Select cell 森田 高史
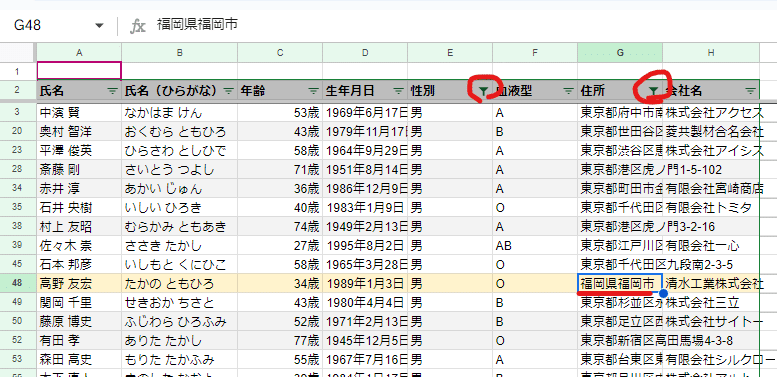 tap(79, 360)
